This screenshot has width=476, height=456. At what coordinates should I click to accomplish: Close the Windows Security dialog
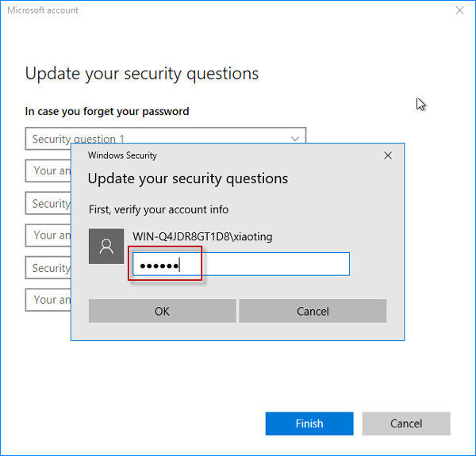(388, 155)
